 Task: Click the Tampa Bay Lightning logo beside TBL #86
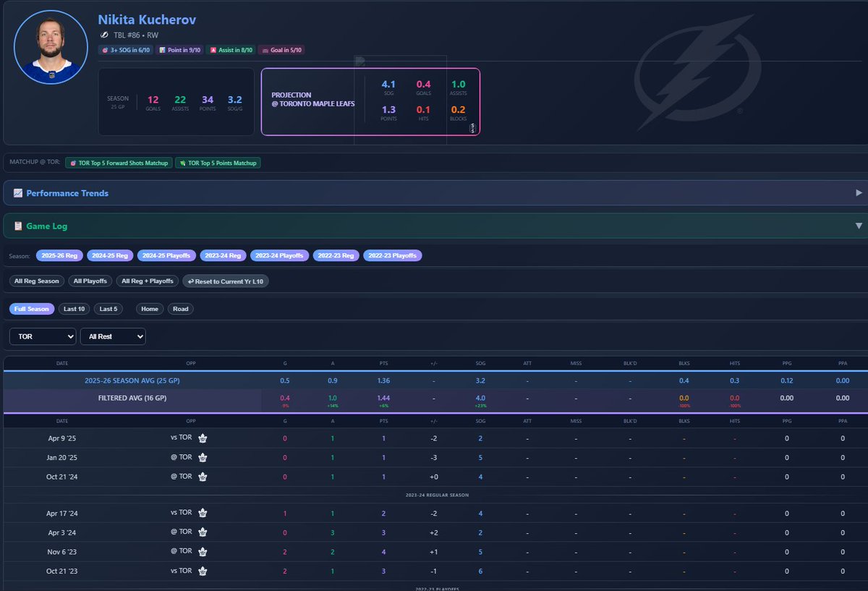(x=104, y=35)
